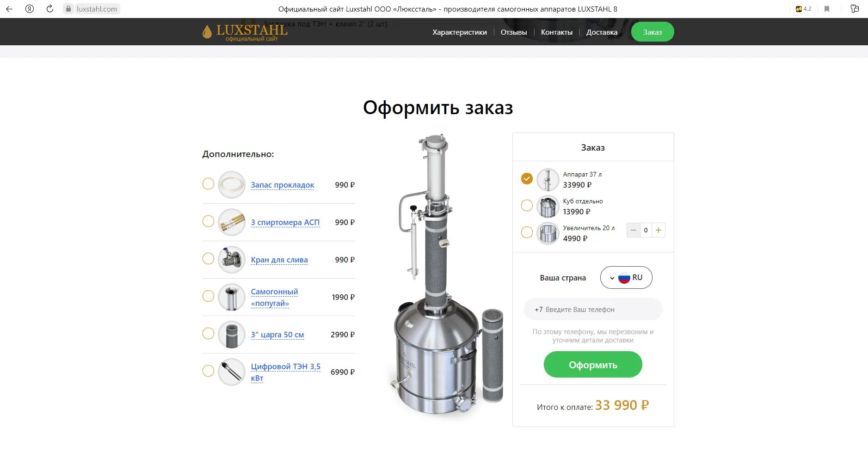The image size is (868, 457).
Task: Click the Кран для слива valve image
Action: (x=232, y=260)
